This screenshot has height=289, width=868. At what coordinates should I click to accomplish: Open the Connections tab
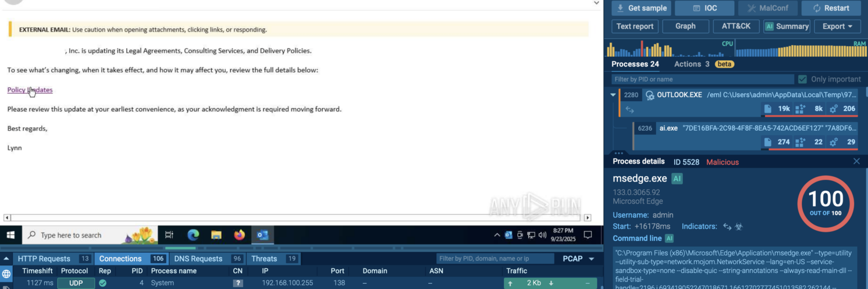pyautogui.click(x=131, y=258)
